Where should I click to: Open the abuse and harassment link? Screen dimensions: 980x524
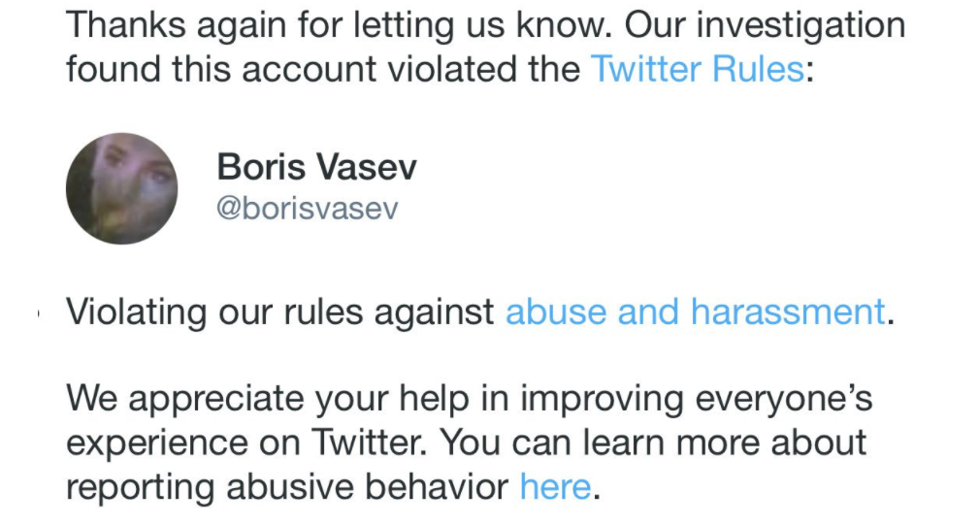[695, 312]
